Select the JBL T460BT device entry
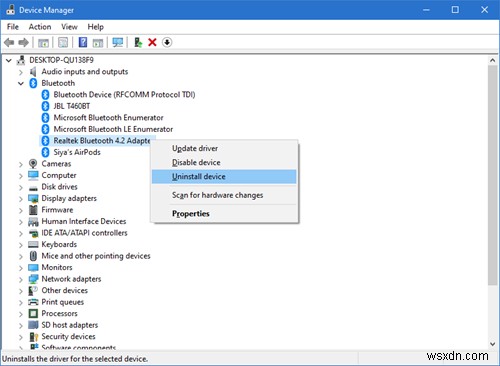500x366 pixels. tap(72, 106)
